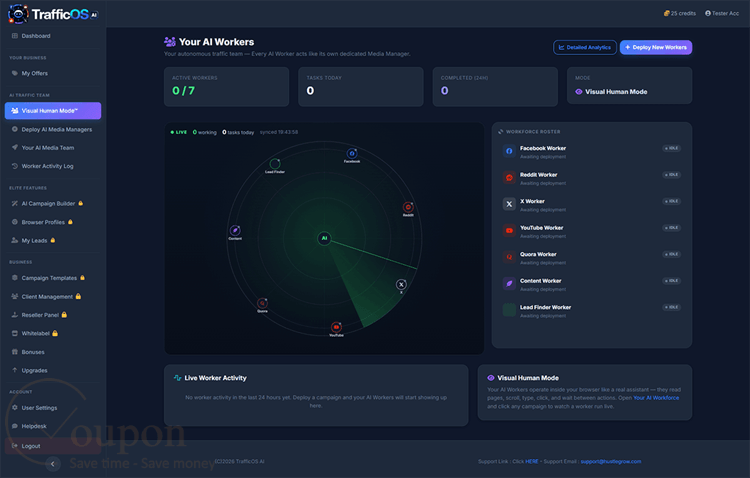Viewport: 750px width, 478px height.
Task: Open the Tester Acc account menu
Action: (x=722, y=13)
